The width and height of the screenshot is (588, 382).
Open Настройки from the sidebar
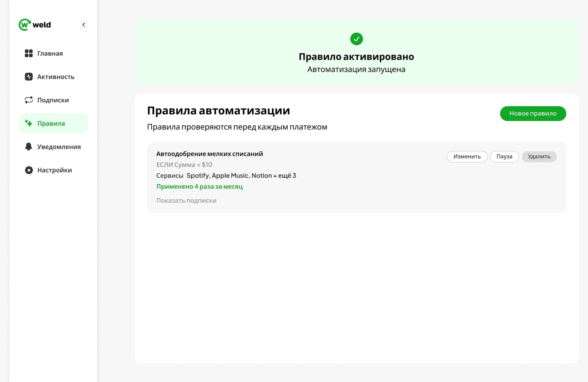point(53,170)
